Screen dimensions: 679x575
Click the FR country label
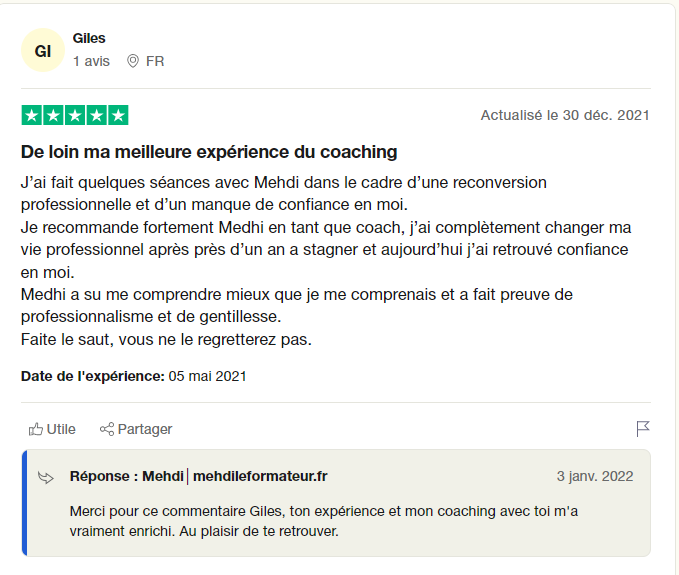pos(155,61)
